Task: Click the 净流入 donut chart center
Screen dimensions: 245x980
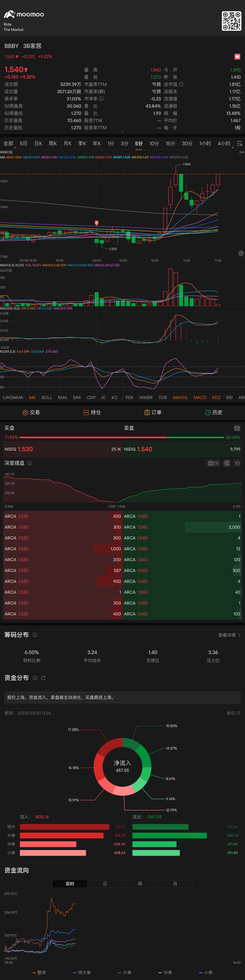Action: coord(122,767)
